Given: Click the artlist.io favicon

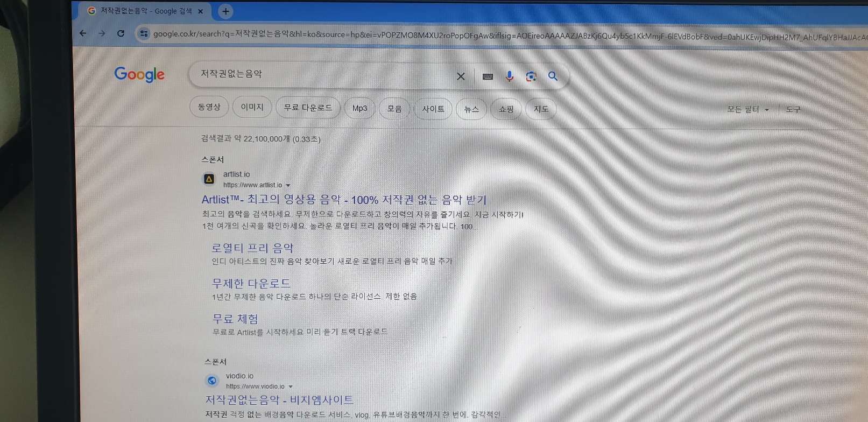Looking at the screenshot, I should pos(209,179).
